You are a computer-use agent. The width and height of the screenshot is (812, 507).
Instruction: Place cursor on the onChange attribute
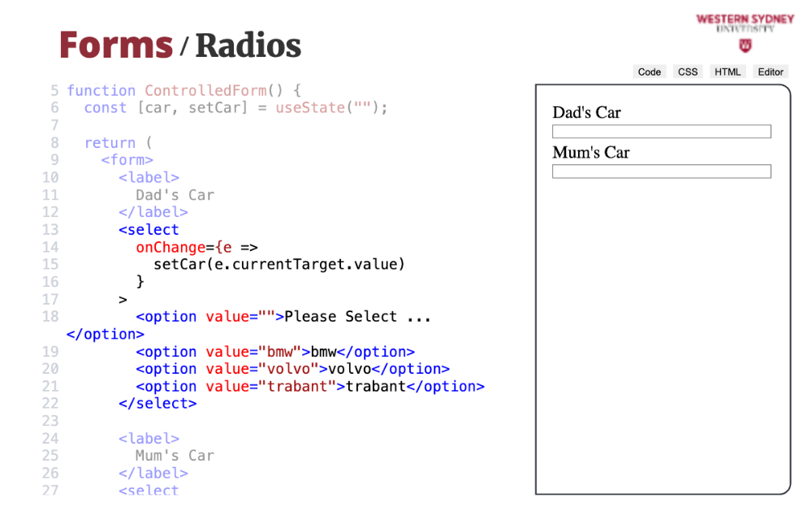point(171,247)
